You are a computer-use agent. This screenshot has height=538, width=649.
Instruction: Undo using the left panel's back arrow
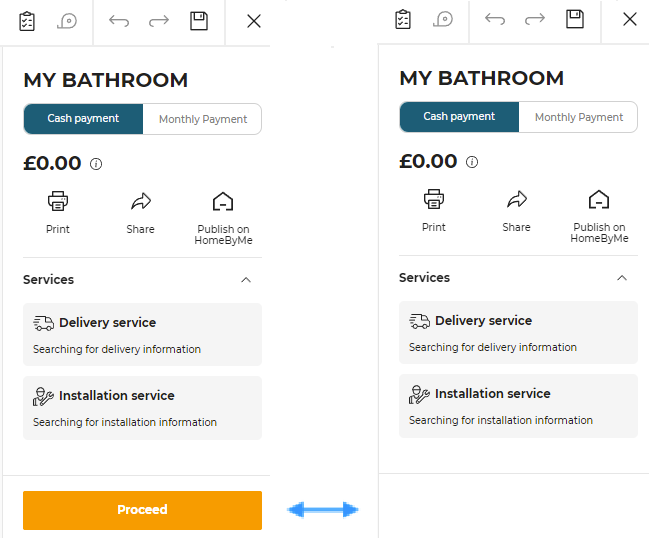click(x=119, y=21)
